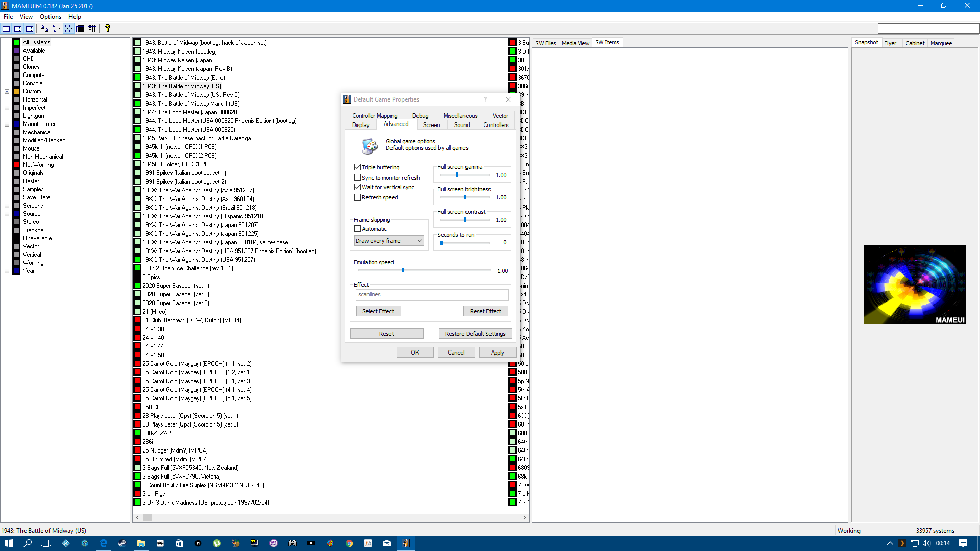Click the scanlines Effect text field
980x551 pixels.
tap(432, 295)
